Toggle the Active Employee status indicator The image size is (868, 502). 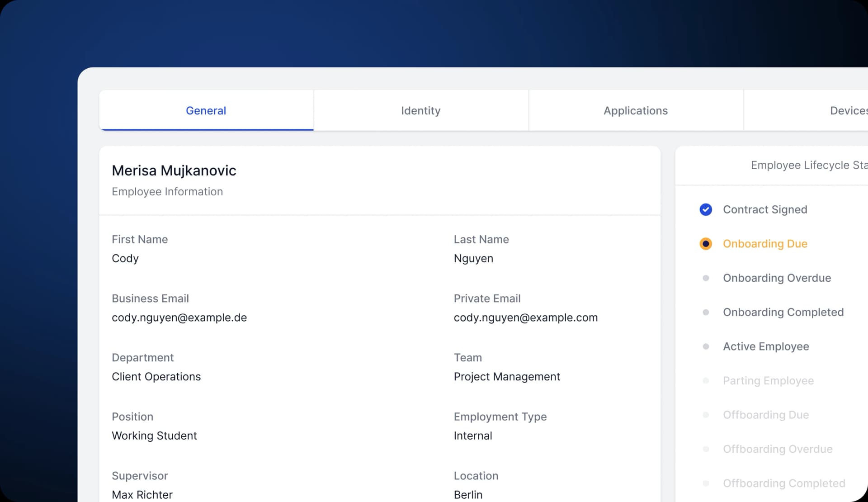coord(705,346)
